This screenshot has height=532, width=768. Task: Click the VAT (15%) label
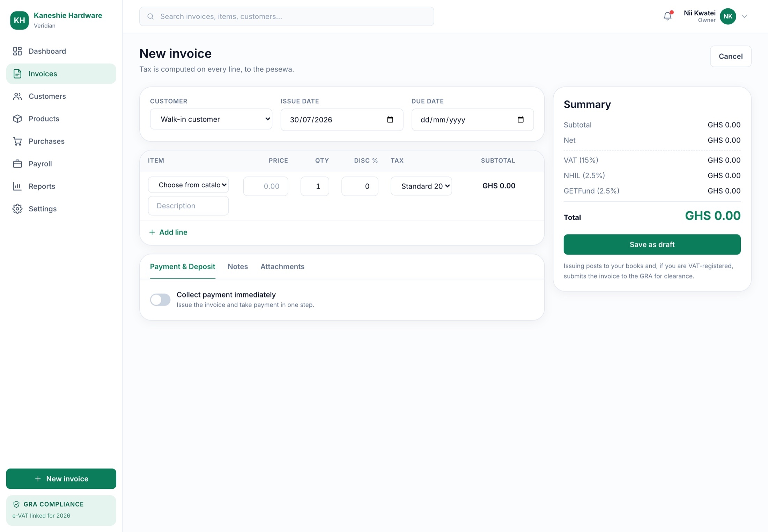581,160
